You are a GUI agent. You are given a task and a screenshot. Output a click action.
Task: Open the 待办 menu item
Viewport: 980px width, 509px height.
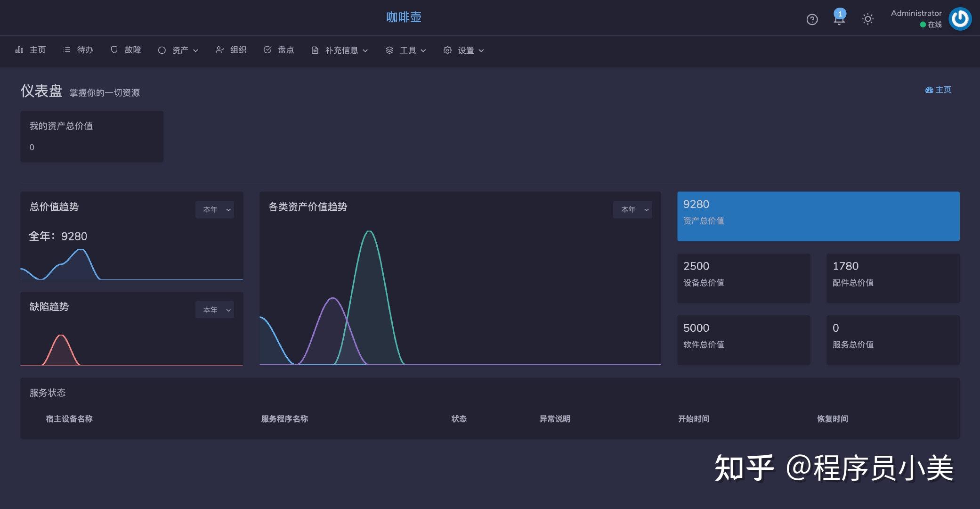point(78,49)
